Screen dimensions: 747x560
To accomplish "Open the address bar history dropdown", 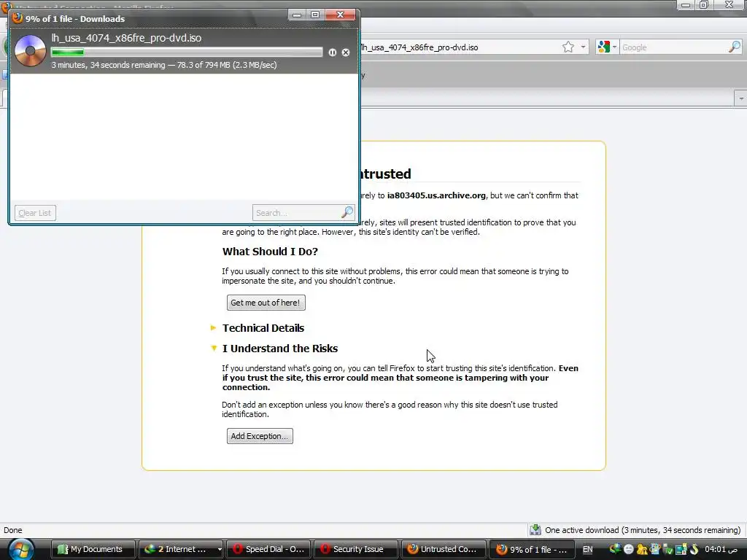I will [583, 47].
